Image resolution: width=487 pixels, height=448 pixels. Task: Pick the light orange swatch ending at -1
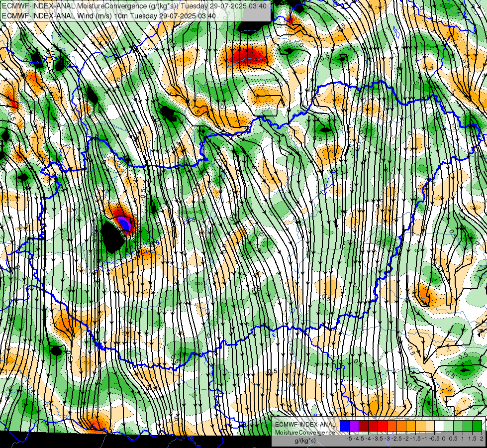pyautogui.click(x=420, y=426)
